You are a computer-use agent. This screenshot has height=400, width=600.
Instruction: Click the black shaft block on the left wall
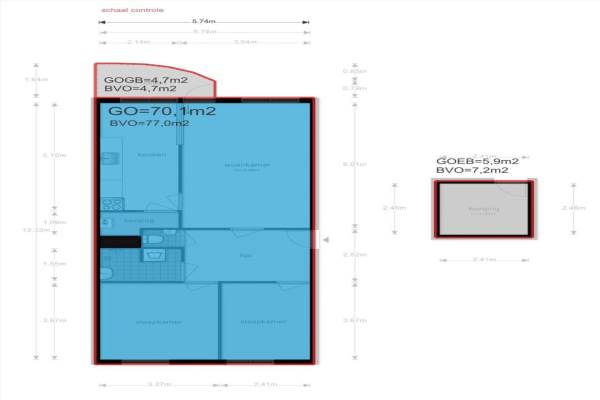click(116, 241)
